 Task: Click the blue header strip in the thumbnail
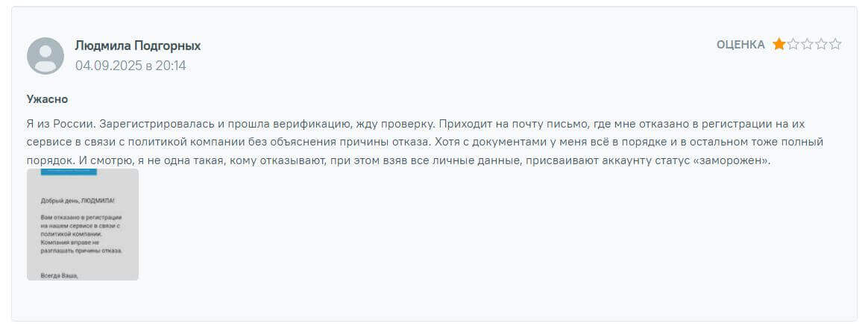[69, 172]
